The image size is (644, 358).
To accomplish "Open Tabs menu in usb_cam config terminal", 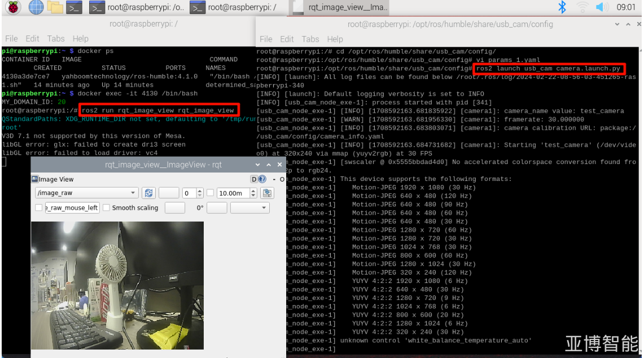I will [x=310, y=39].
